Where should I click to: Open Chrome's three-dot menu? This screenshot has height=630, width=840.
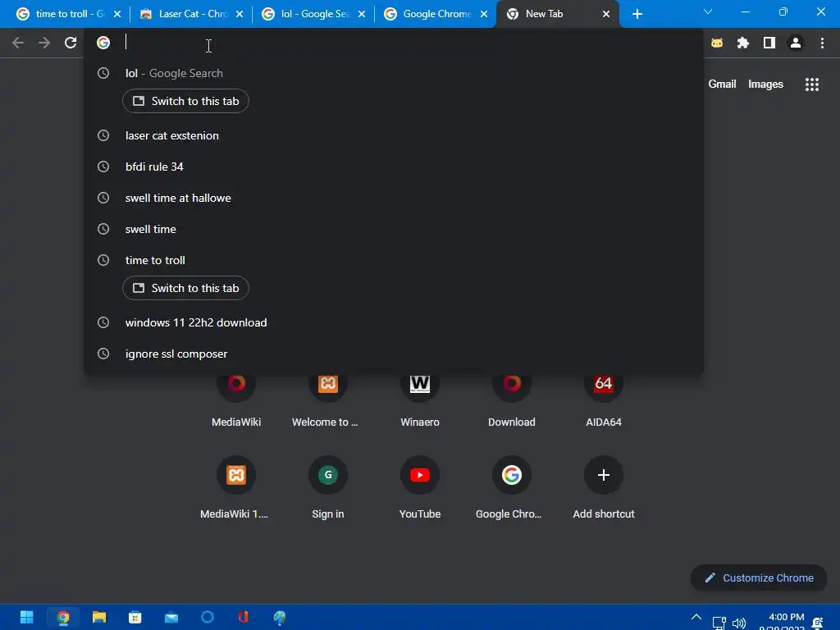pos(822,43)
